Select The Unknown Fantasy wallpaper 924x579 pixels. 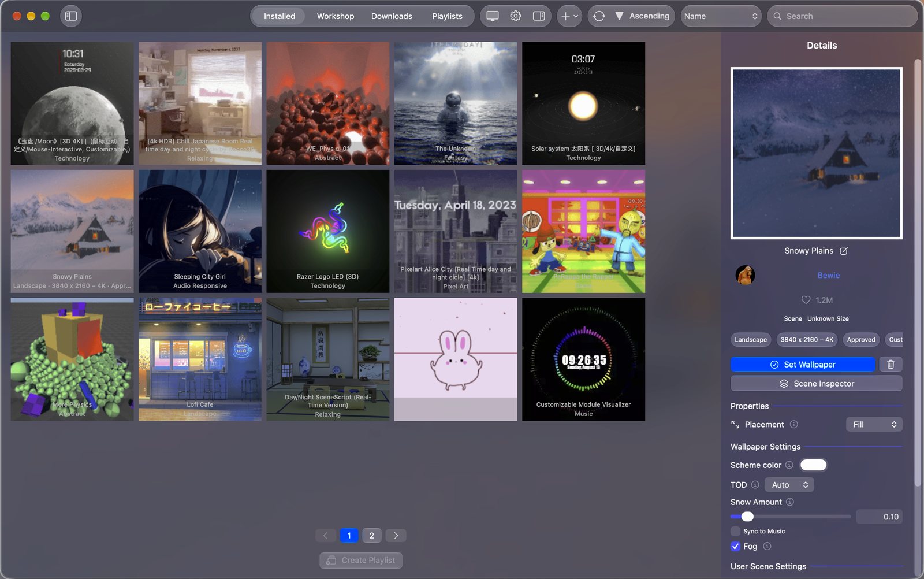point(456,103)
